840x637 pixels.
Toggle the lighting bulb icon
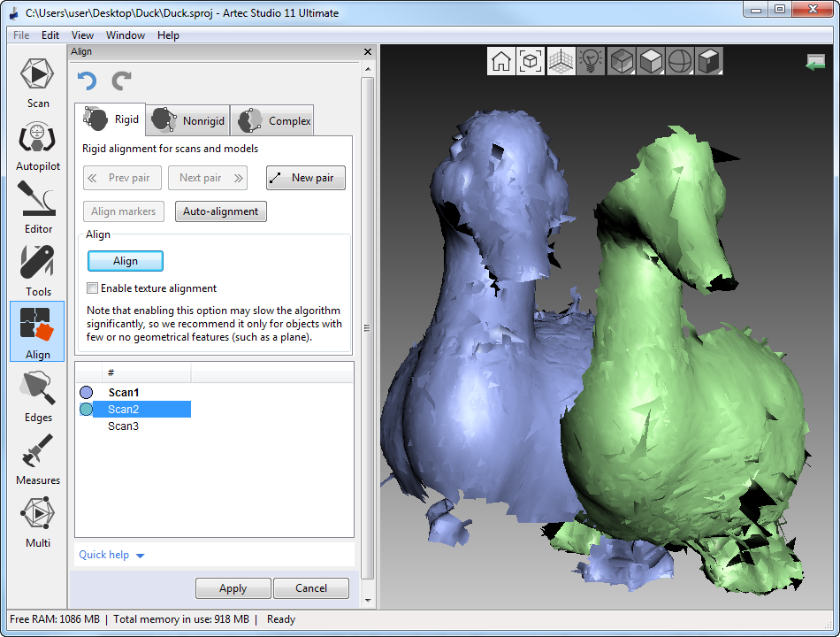click(591, 61)
